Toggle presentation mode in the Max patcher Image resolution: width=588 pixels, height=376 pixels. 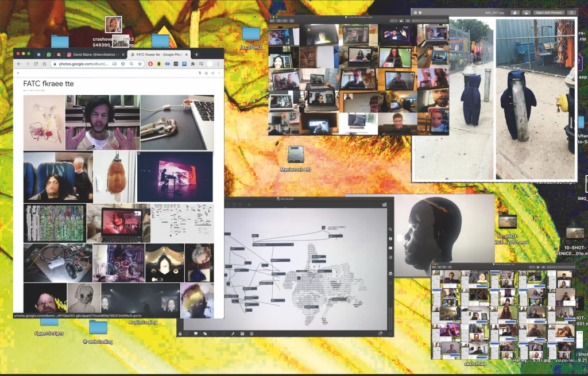pyautogui.click(x=196, y=334)
